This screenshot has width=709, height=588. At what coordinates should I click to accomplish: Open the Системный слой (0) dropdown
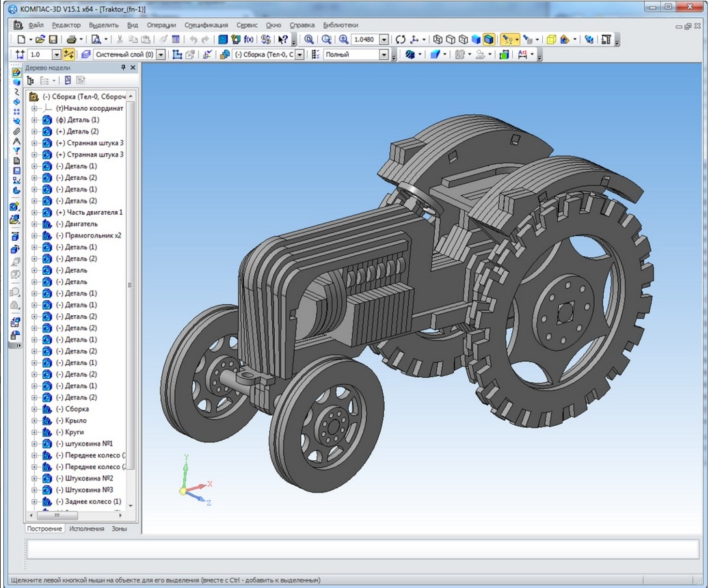(161, 55)
